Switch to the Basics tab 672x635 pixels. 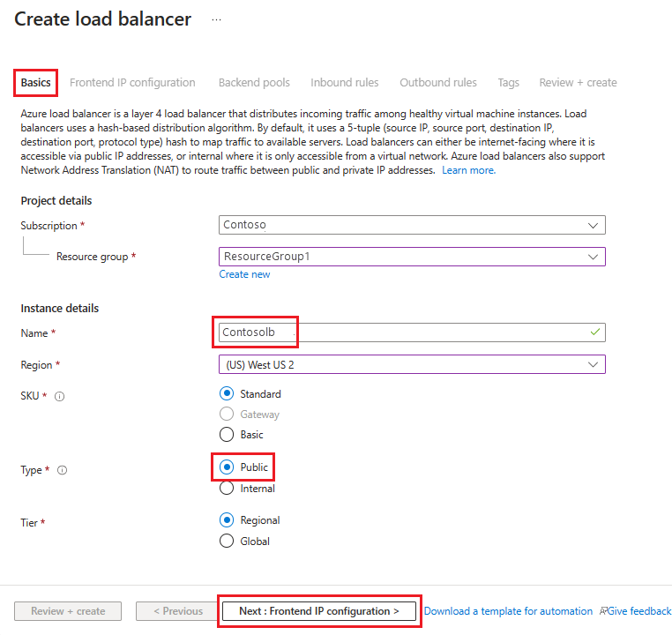tap(35, 82)
